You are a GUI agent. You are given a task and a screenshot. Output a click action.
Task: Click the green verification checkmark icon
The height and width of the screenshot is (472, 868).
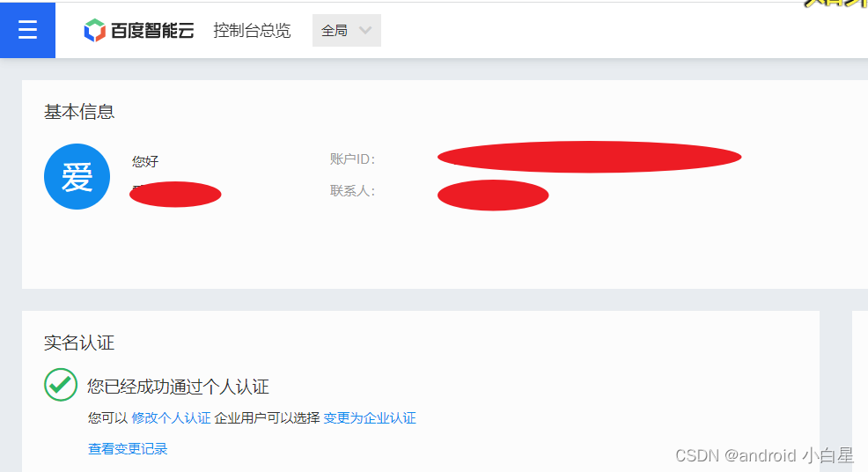(x=61, y=385)
